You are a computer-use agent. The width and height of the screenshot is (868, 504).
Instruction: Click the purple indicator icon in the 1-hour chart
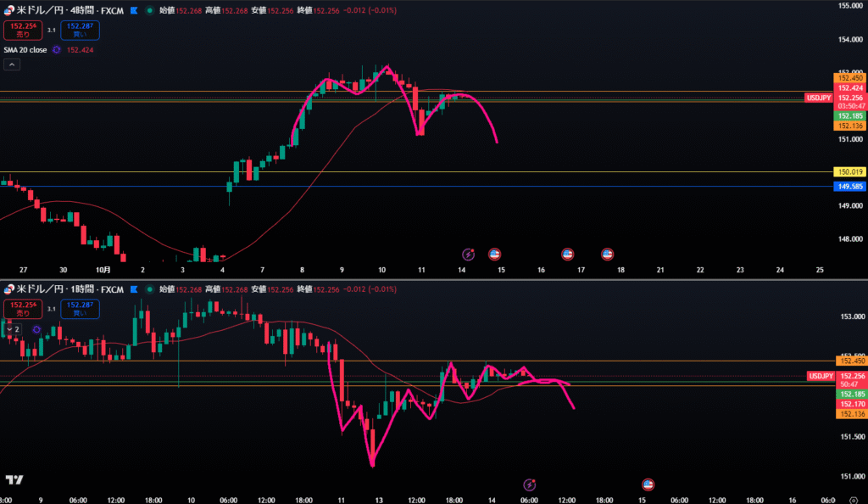pos(36,329)
